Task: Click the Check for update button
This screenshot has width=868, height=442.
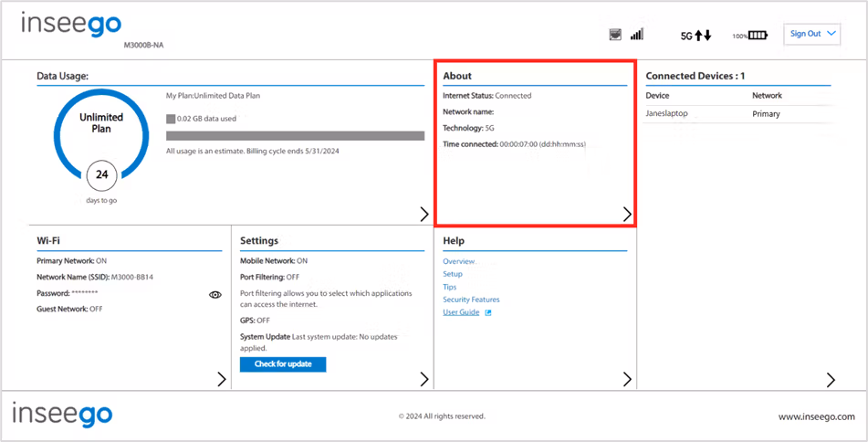Action: point(283,364)
